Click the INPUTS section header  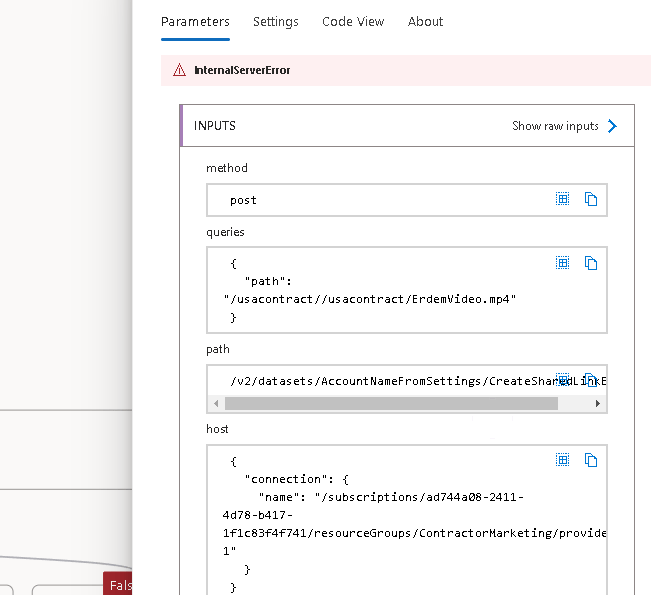pyautogui.click(x=408, y=126)
